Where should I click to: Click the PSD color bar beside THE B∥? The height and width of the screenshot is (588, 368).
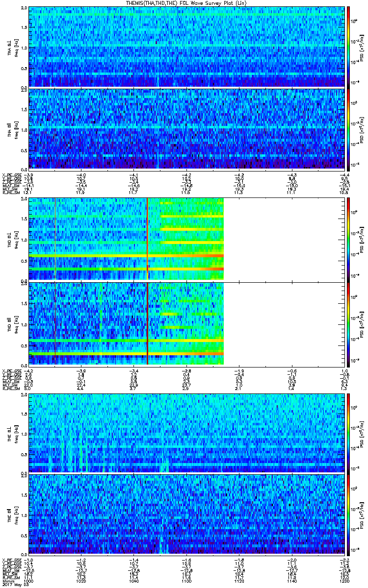pos(349,514)
